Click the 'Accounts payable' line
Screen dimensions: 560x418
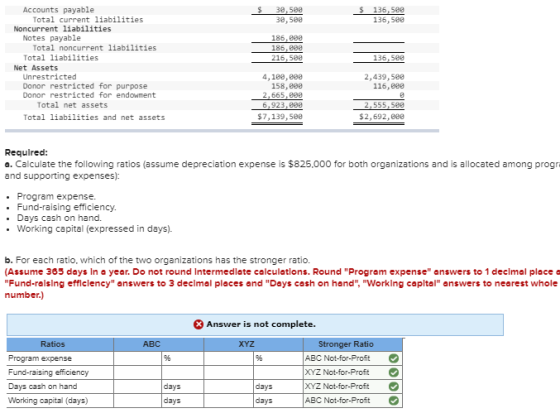(59, 10)
